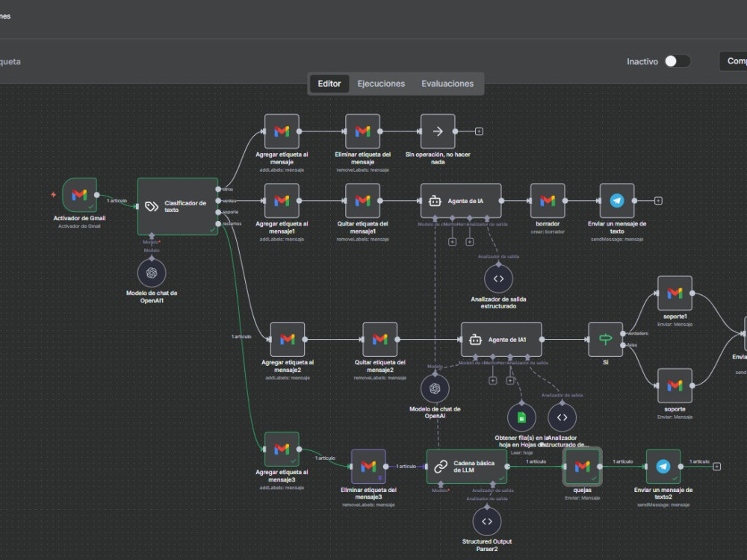The image size is (747, 560).
Task: Open the Enviar un mensaje de texto2 Telegram node
Action: tap(663, 467)
